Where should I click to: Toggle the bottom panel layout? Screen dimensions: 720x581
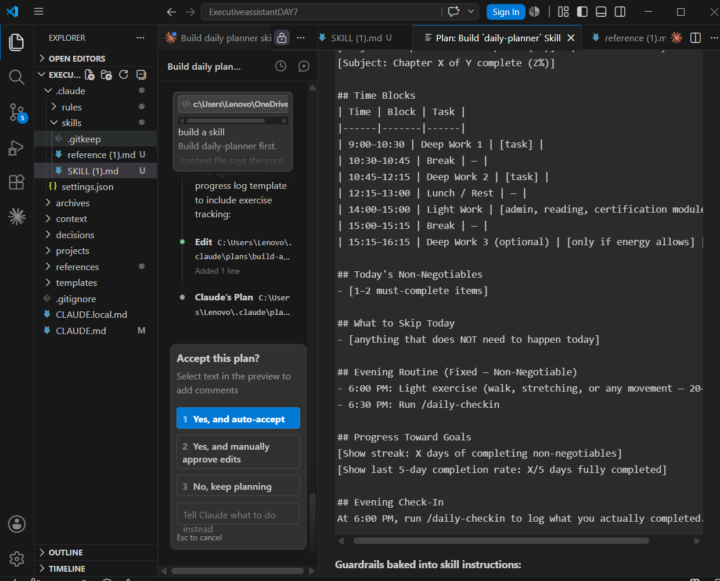click(x=601, y=12)
